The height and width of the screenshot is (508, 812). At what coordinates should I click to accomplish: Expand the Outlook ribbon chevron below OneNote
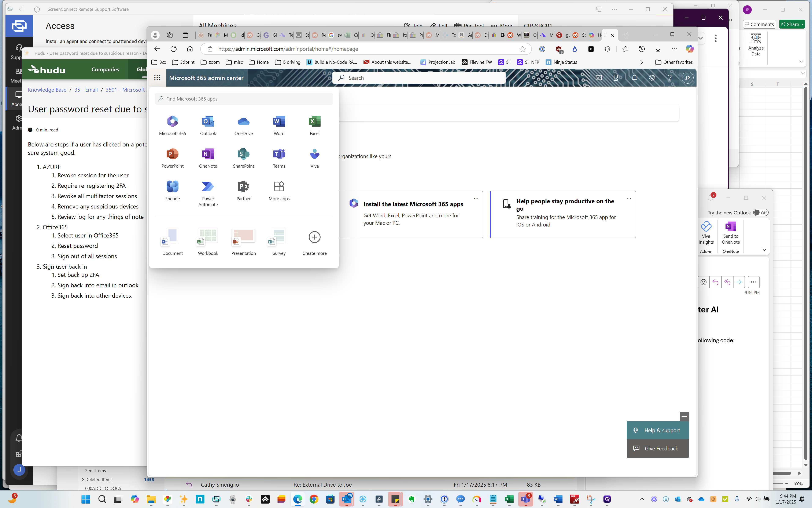coord(764,250)
